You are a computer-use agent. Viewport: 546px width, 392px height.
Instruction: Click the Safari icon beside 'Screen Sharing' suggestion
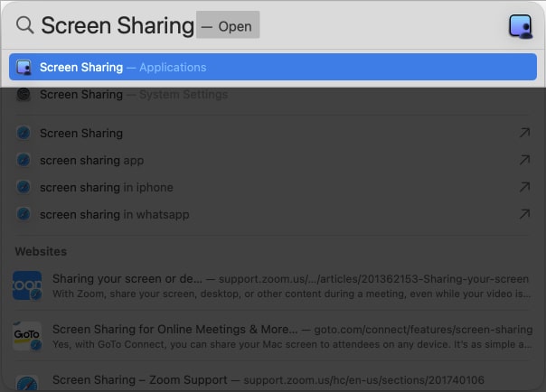tap(24, 133)
